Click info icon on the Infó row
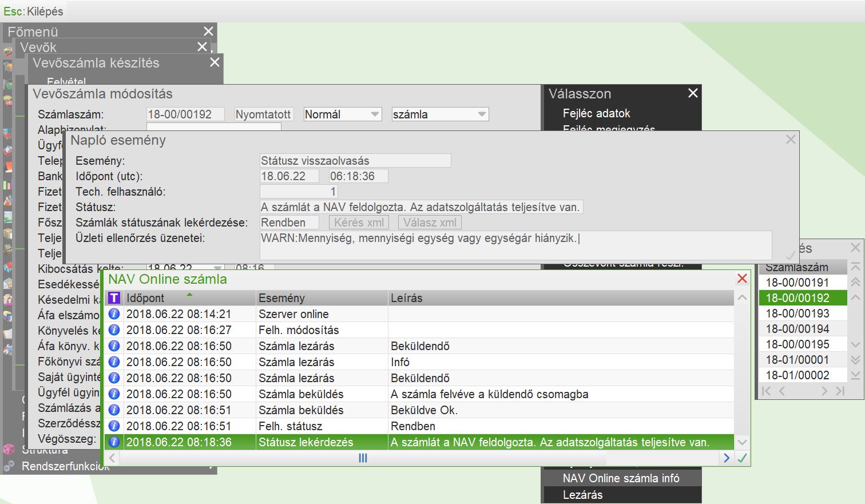 click(x=114, y=362)
